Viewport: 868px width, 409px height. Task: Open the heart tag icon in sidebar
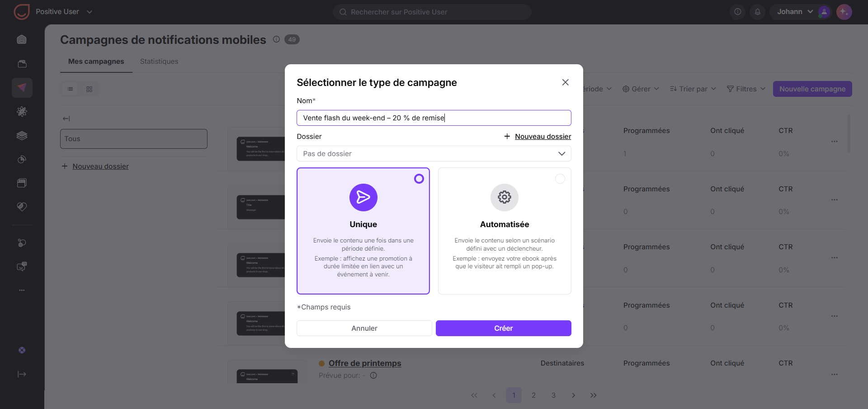[22, 207]
